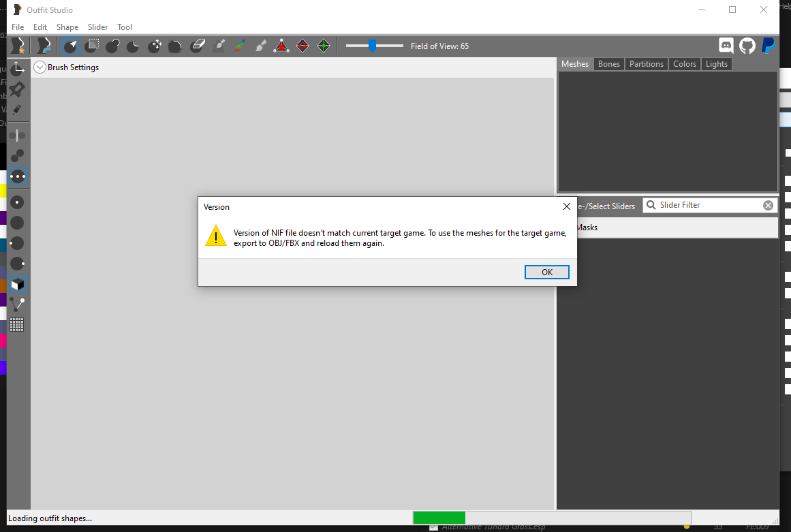Click the empty Meshes list panel

point(668,131)
